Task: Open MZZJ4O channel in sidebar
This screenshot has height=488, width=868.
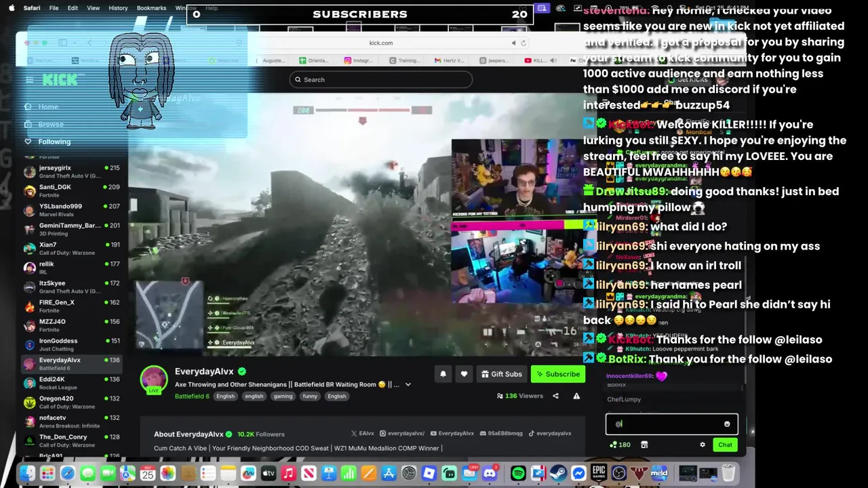Action: [71, 325]
